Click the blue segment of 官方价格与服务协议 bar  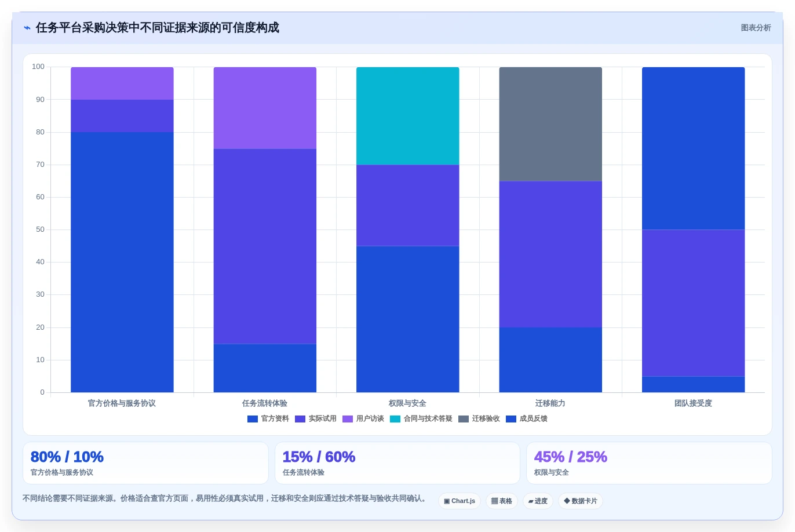(122, 262)
